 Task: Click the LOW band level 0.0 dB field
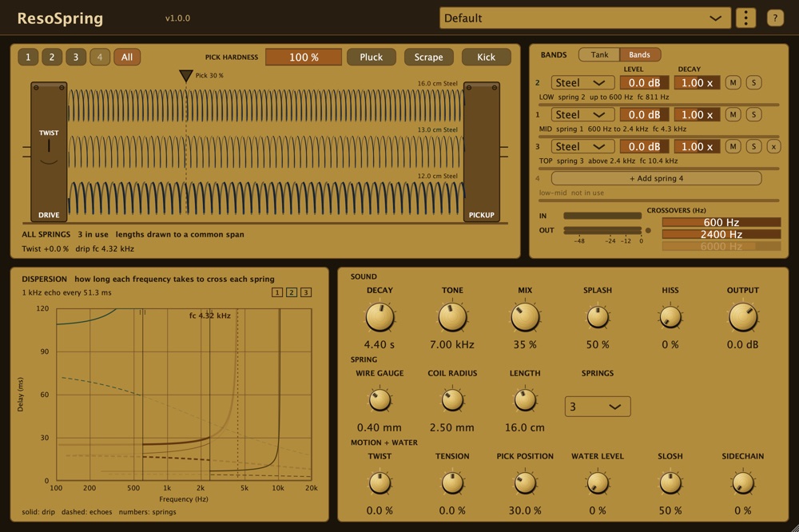pos(644,82)
